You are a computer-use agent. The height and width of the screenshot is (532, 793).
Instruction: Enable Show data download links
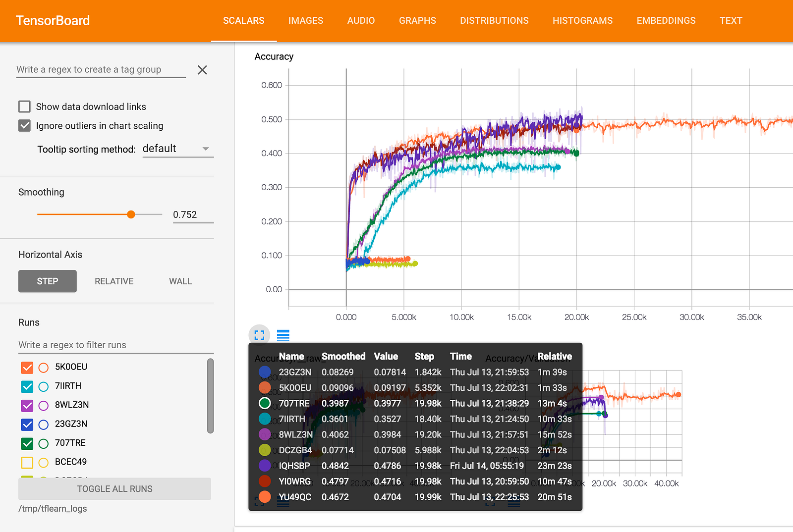24,106
